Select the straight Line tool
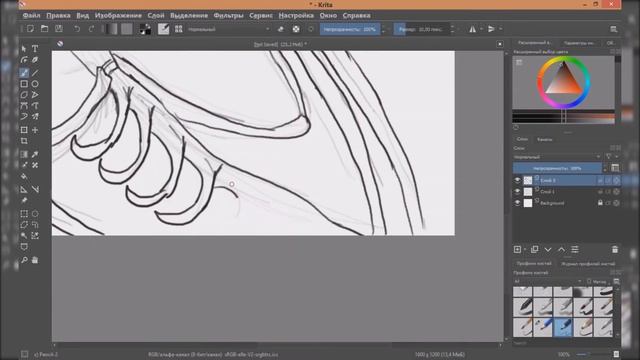This screenshot has width=640, height=360. [x=35, y=73]
